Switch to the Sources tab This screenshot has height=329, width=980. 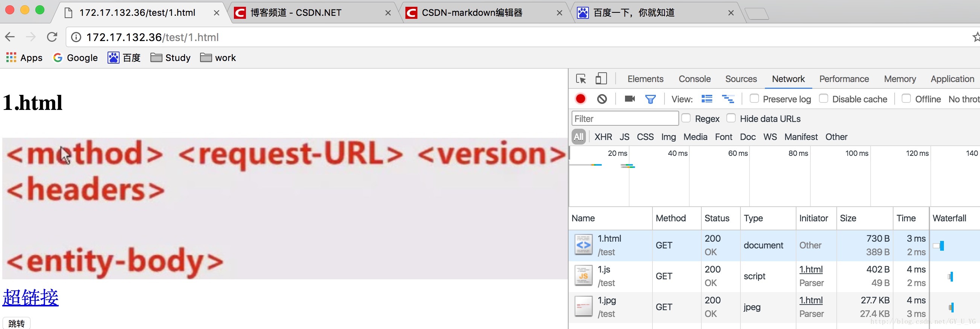point(741,79)
